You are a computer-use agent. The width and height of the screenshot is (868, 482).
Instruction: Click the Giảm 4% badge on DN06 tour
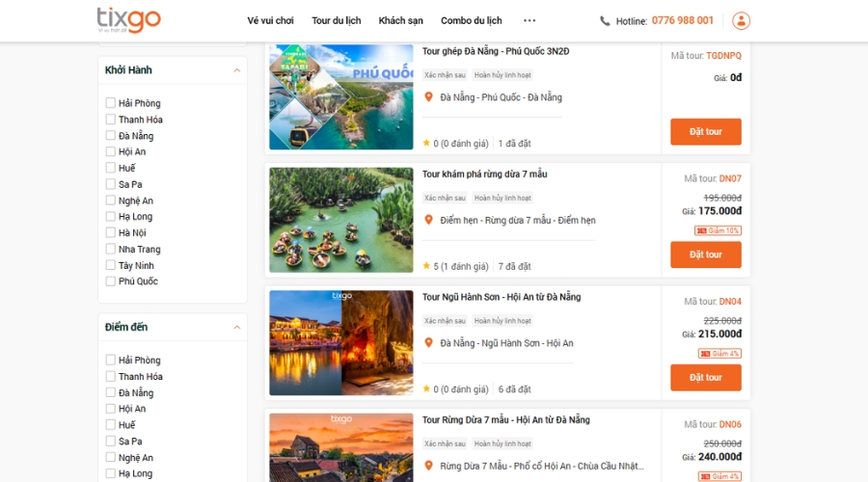tap(719, 476)
